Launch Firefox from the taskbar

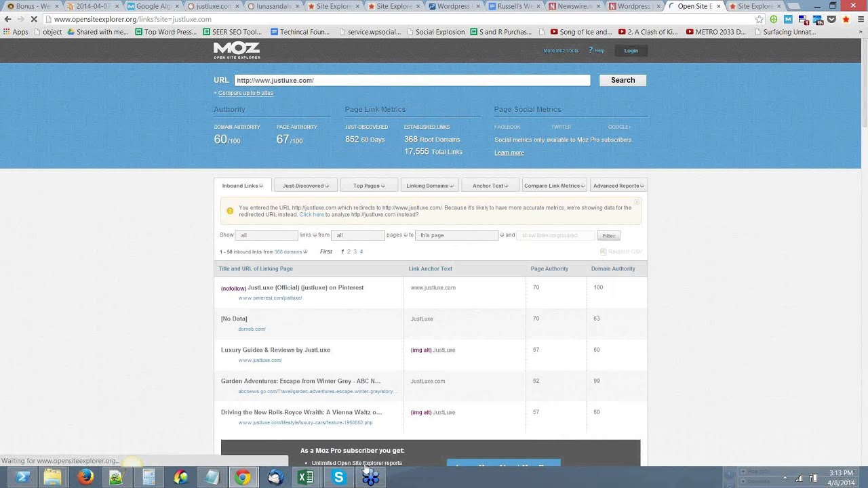tap(85, 477)
